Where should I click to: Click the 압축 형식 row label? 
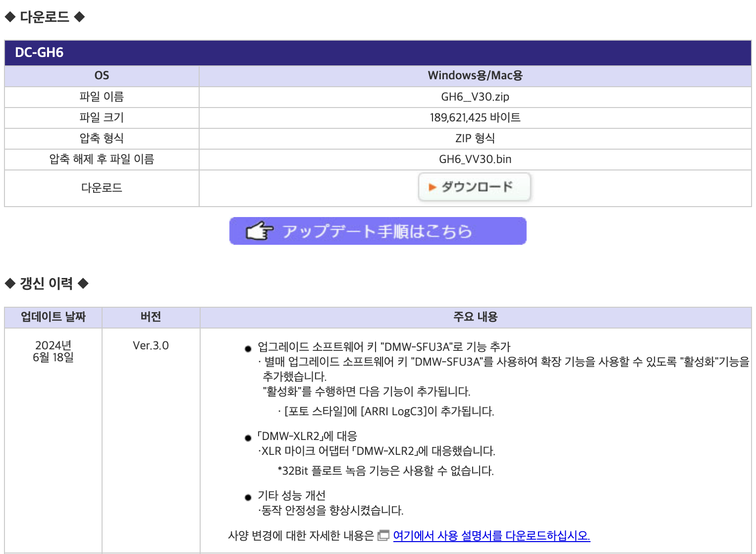(102, 139)
